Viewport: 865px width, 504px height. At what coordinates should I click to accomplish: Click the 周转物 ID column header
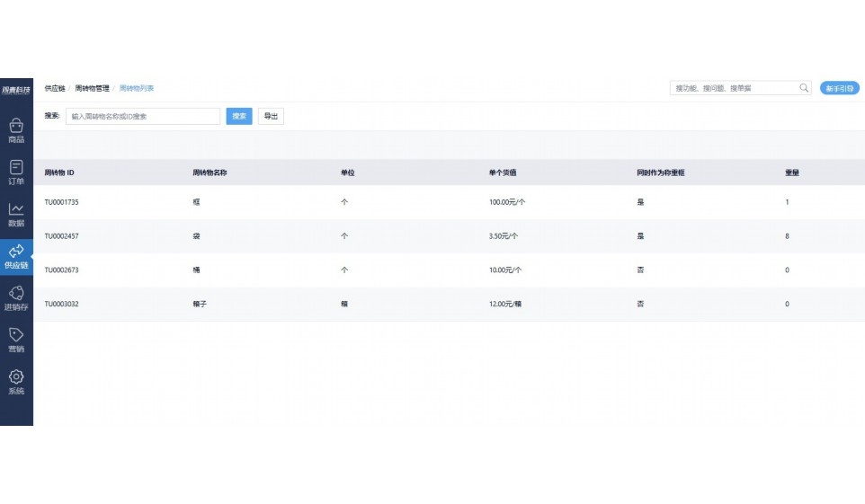[66, 172]
